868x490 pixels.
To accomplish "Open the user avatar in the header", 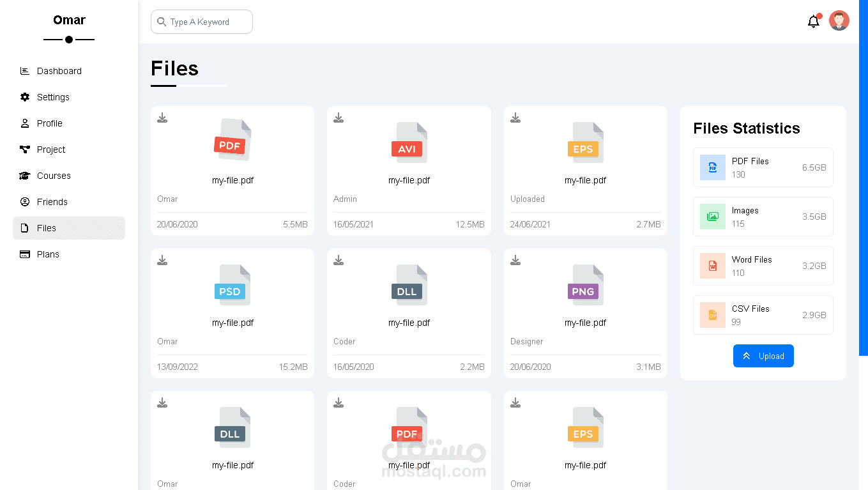I will pos(839,20).
